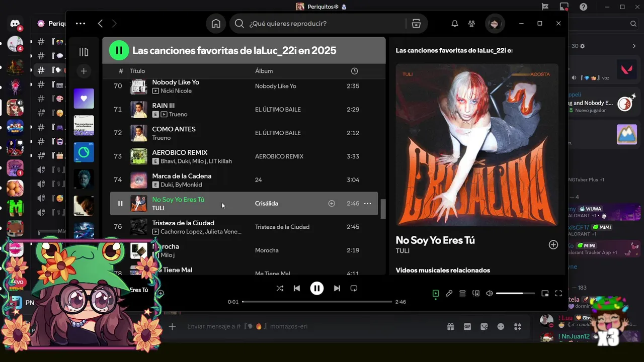Open TULI artist link in Now Playing panel
Image resolution: width=644 pixels, height=362 pixels.
click(x=403, y=250)
